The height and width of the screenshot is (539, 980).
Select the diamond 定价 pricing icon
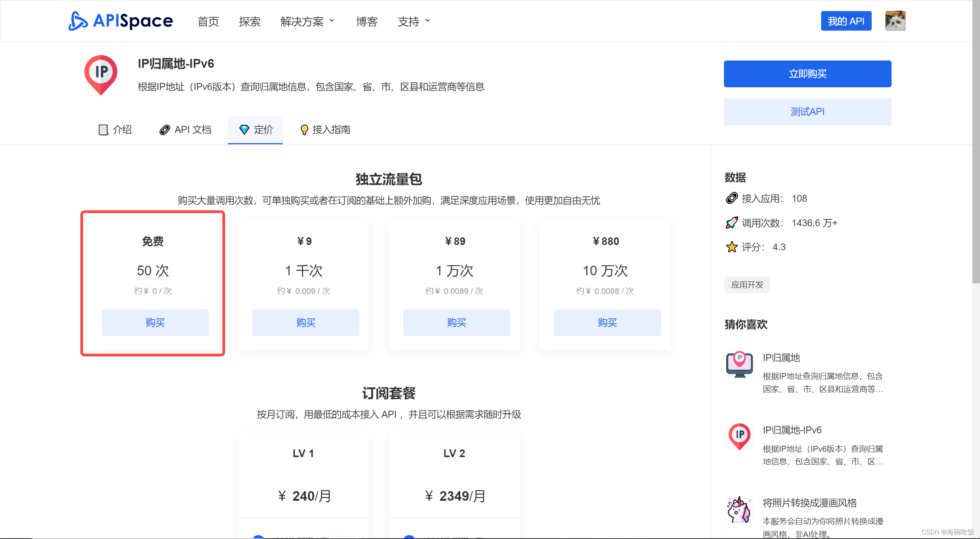coord(245,130)
